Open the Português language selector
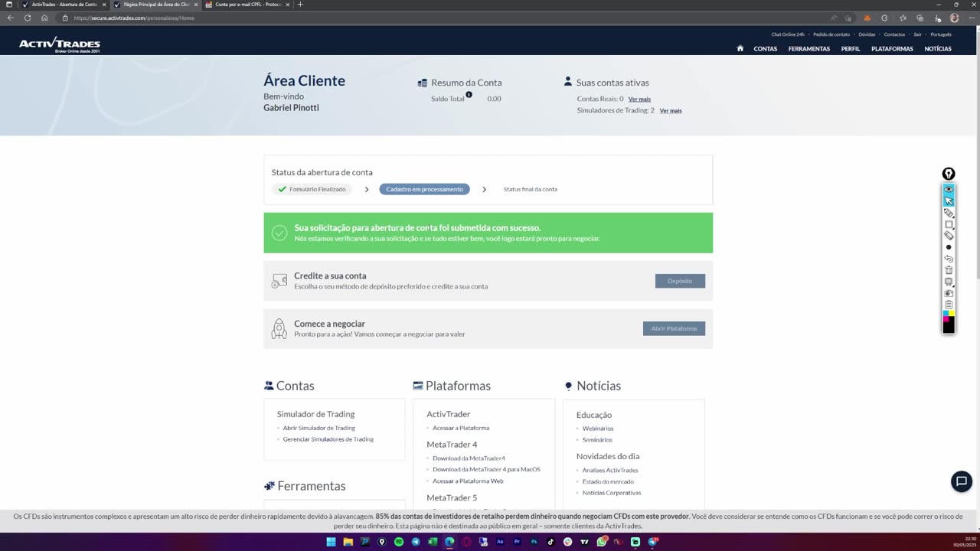980x551 pixels. tap(941, 34)
